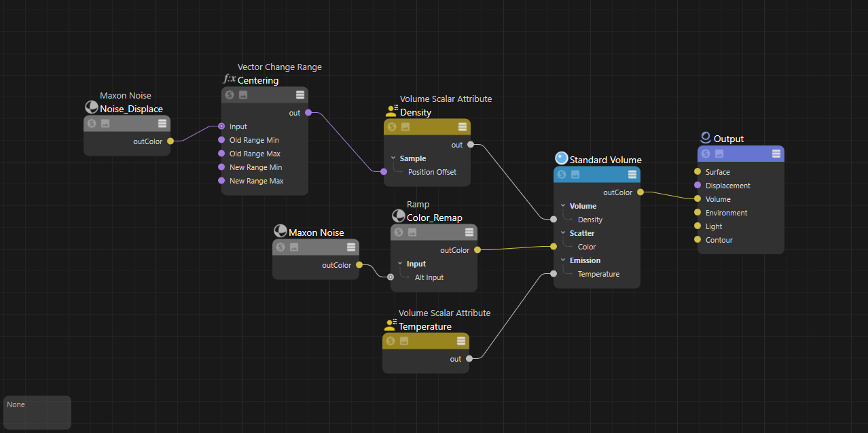Click the Standard Volume blue sphere icon
The image size is (868, 433).
pyautogui.click(x=561, y=158)
